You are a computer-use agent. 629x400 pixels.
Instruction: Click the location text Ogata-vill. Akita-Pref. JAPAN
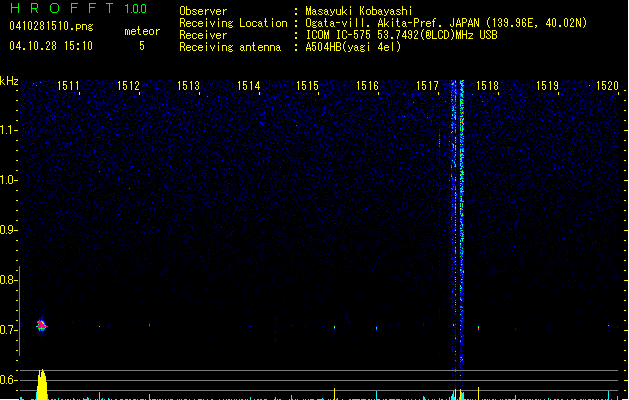[x=392, y=23]
